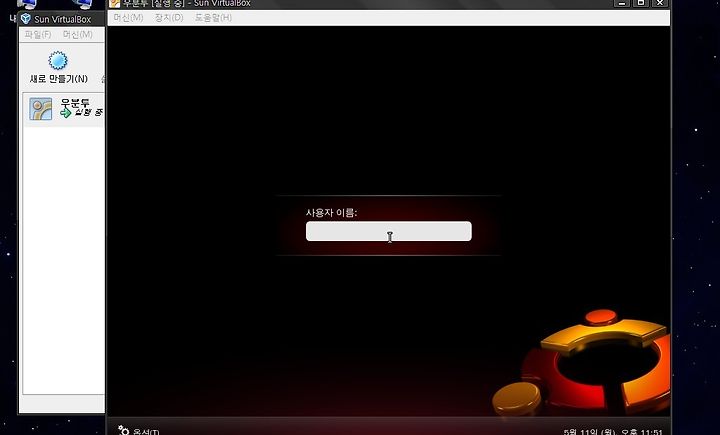The width and height of the screenshot is (720, 435).
Task: Click the Sun VirtualBox manager title icon
Action: point(26,19)
